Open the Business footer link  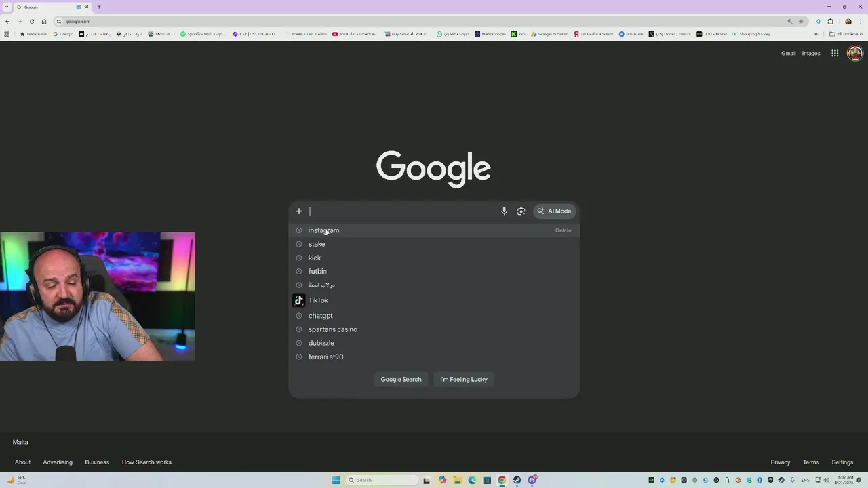(97, 462)
